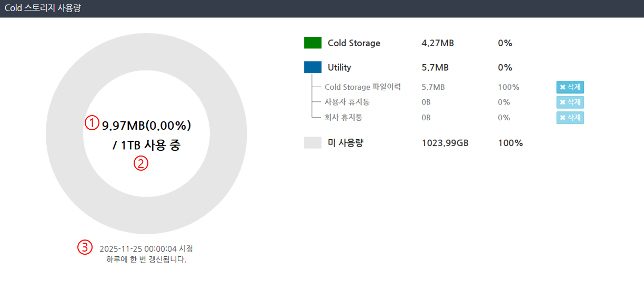Click the red circled number 3 marker
Screen dimensions: 644x291
(x=85, y=247)
